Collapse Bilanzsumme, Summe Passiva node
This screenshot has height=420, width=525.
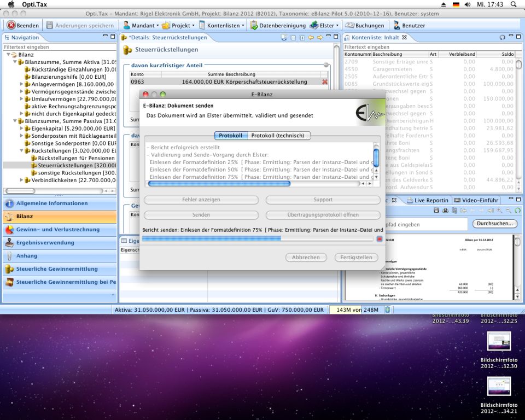pos(15,121)
